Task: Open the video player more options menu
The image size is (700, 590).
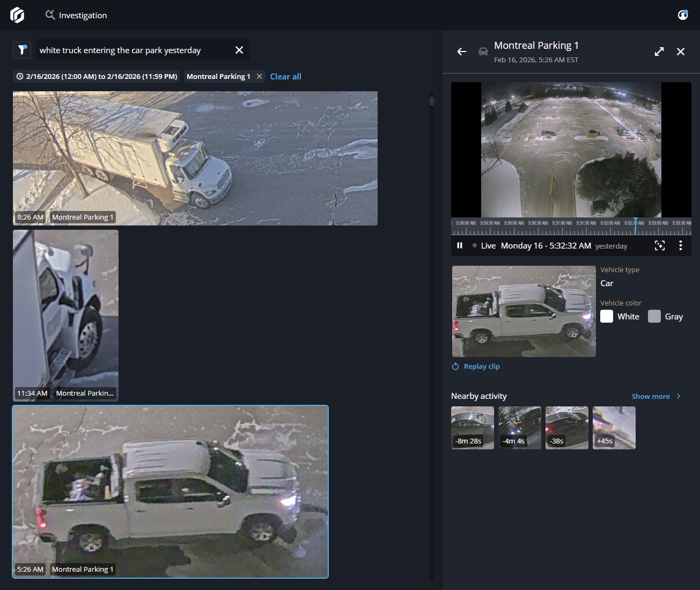Action: point(680,245)
